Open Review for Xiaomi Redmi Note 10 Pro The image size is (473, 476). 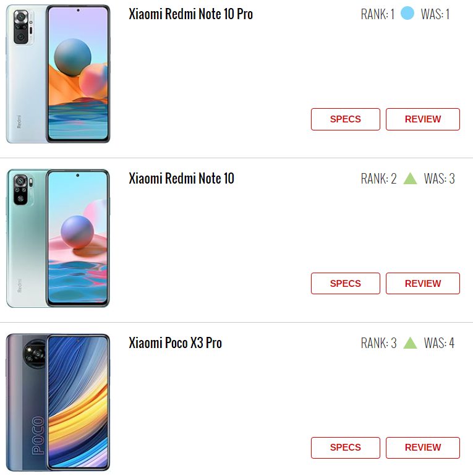point(422,119)
